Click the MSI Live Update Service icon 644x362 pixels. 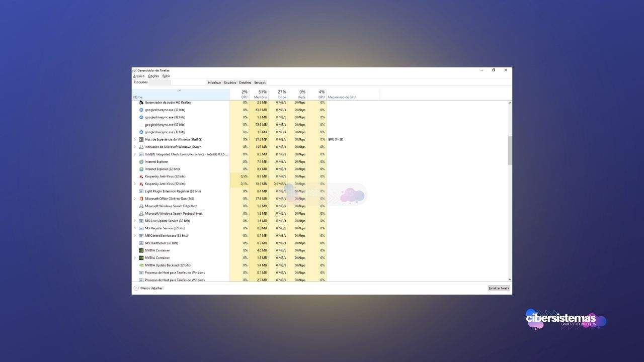coord(141,221)
